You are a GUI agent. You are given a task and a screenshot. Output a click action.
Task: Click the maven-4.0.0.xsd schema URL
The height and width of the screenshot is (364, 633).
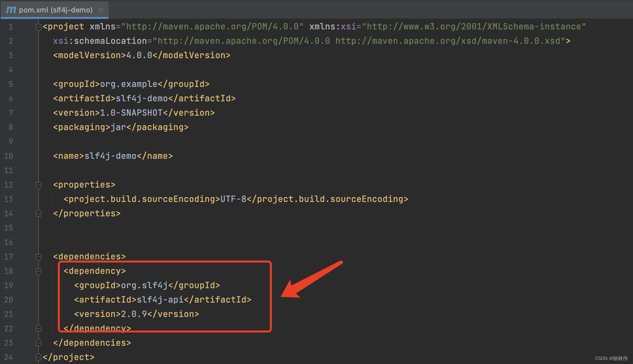[448, 41]
